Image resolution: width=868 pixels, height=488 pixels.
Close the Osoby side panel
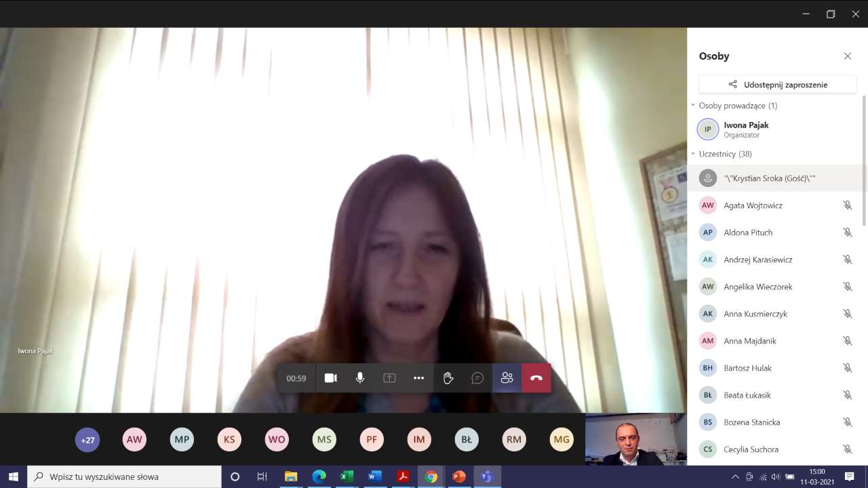[x=847, y=56]
